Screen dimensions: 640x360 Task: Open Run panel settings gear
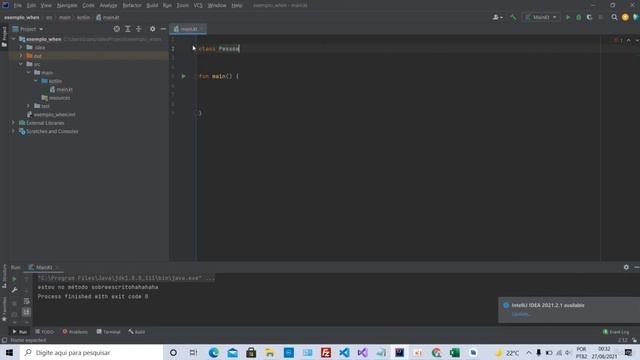pyautogui.click(x=626, y=267)
